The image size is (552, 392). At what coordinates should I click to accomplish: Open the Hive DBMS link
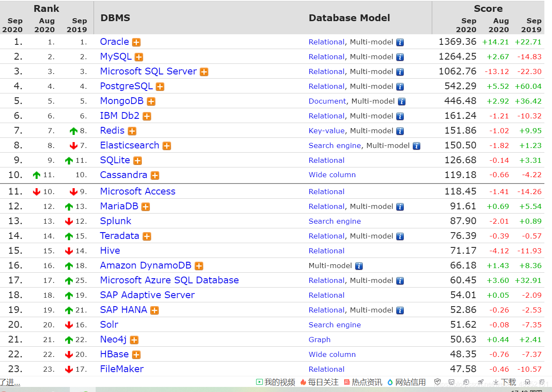pyautogui.click(x=110, y=251)
